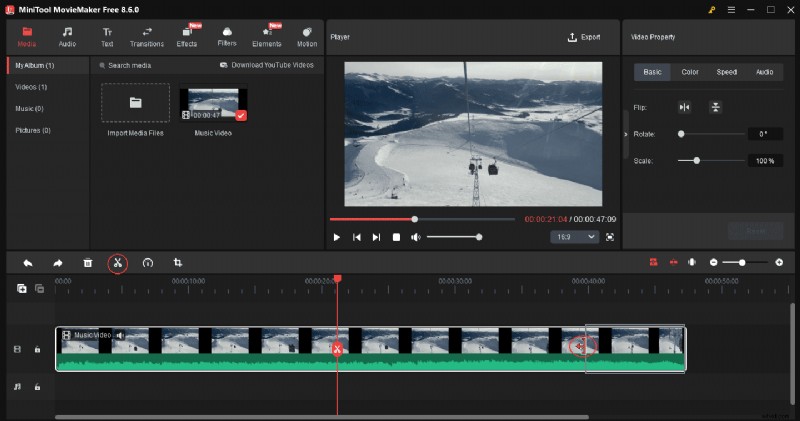Redo the last action
This screenshot has width=800, height=421.
(58, 263)
